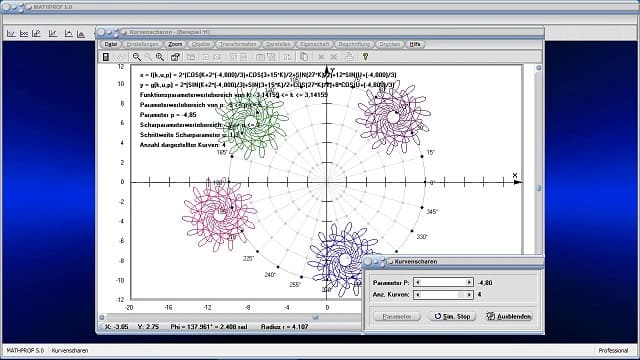Click the green rosette curve on the graph
The image size is (640, 360).
251,122
